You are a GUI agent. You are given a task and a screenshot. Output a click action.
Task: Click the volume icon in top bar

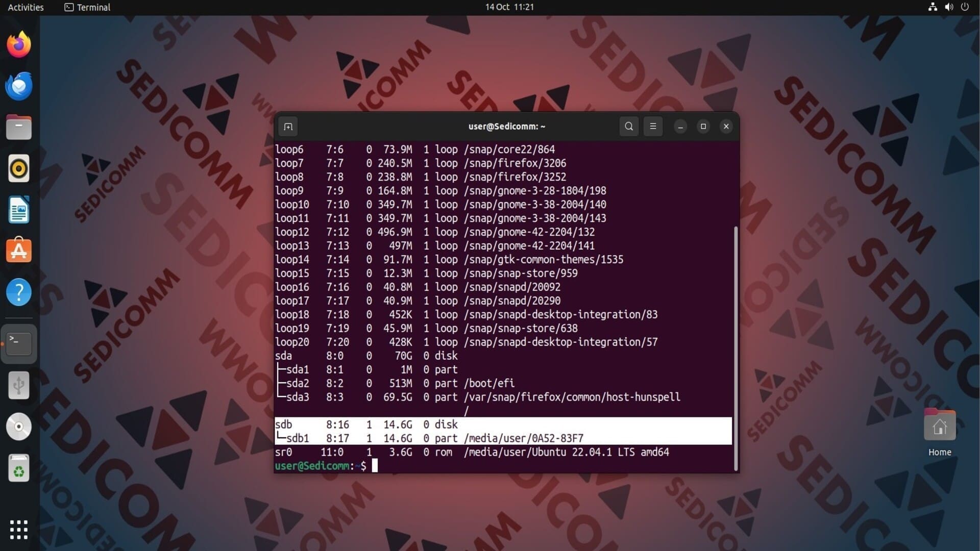949,7
